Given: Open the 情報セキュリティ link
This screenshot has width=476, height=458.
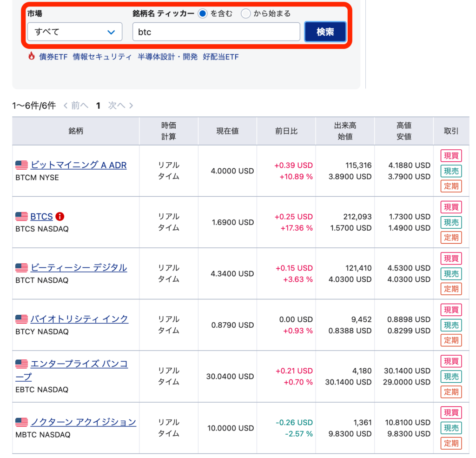Looking at the screenshot, I should click(x=102, y=57).
